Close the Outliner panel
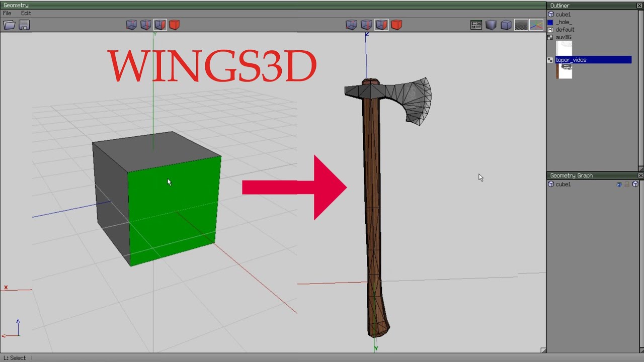This screenshot has width=644, height=362. (640, 6)
